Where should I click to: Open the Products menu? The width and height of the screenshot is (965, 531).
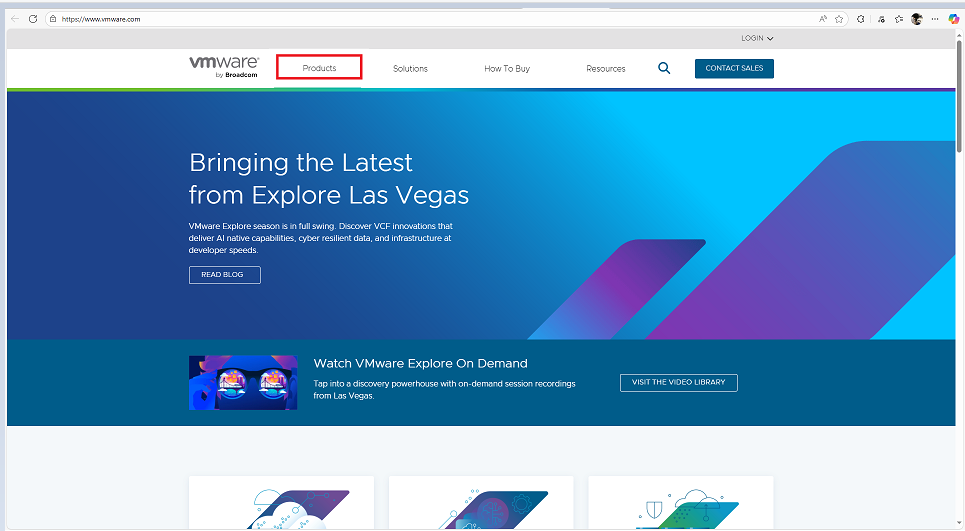point(319,67)
